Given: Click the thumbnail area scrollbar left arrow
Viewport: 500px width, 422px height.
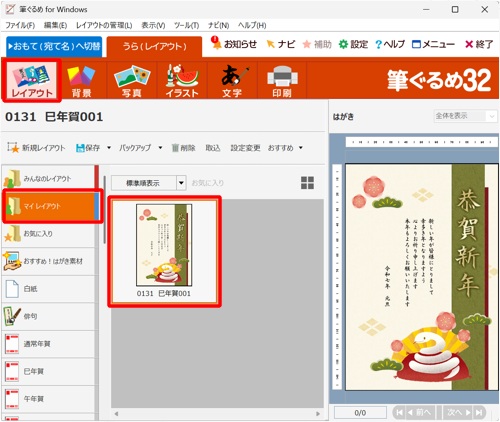Looking at the screenshot, I should pyautogui.click(x=116, y=414).
